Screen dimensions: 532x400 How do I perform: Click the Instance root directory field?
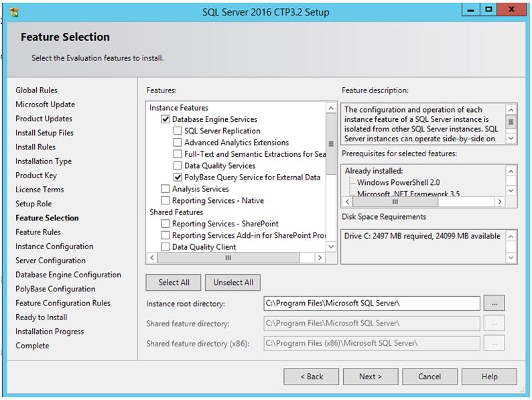[371, 304]
